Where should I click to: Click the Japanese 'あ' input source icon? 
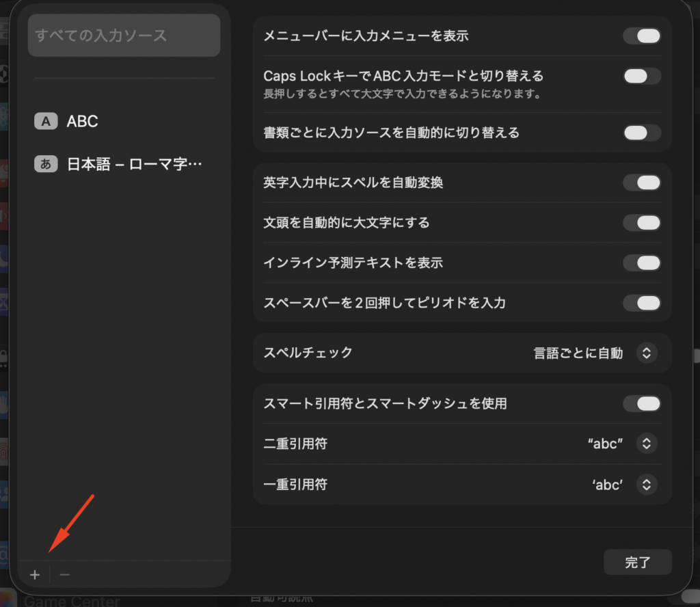point(46,164)
